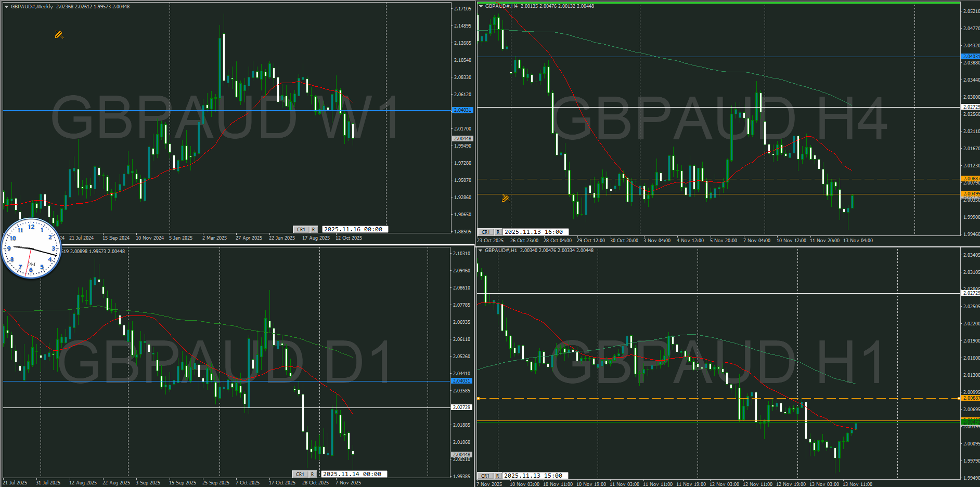Toggle the CR1 button on the H4 chart
980x487 pixels.
(x=485, y=232)
